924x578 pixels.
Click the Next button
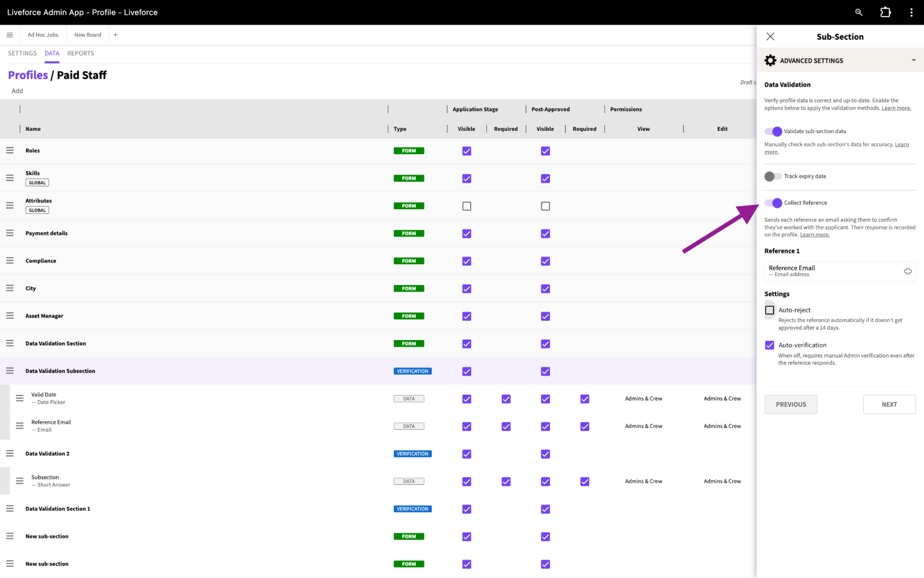point(889,404)
